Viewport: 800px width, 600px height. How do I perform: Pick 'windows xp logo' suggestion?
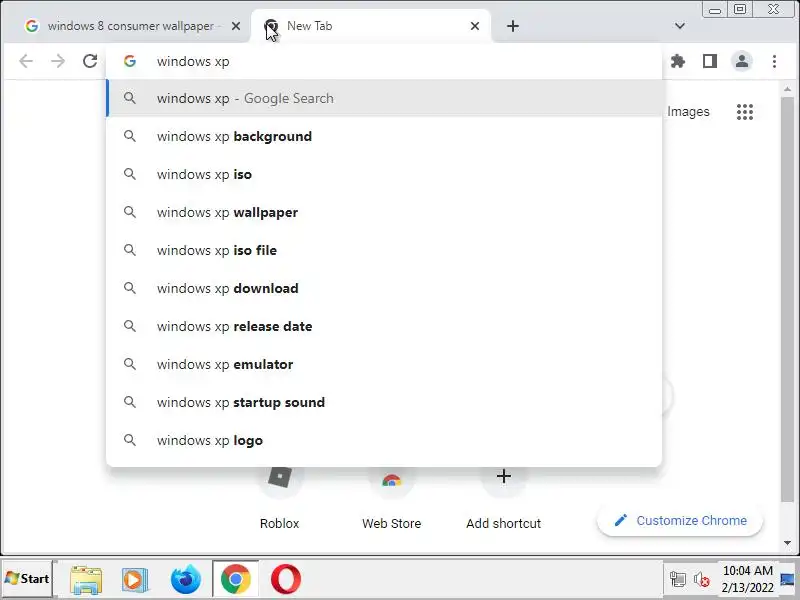384,440
